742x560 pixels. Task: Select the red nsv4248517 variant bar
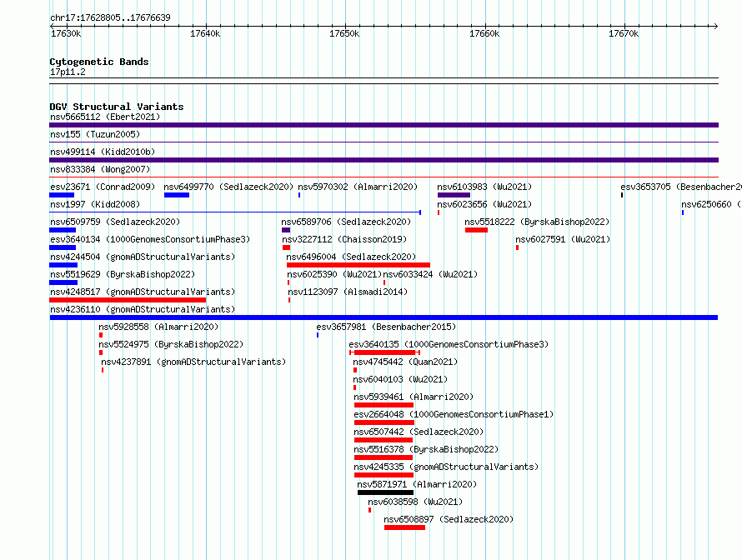pyautogui.click(x=128, y=300)
